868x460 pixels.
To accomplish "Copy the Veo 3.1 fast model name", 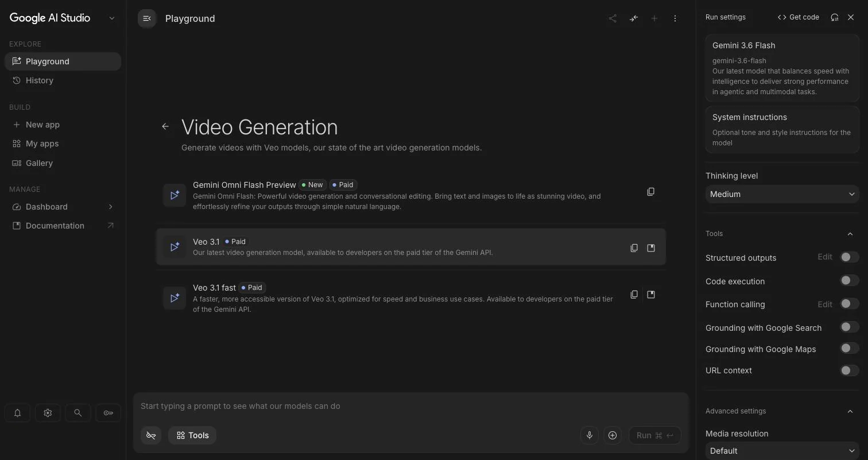I will (634, 295).
